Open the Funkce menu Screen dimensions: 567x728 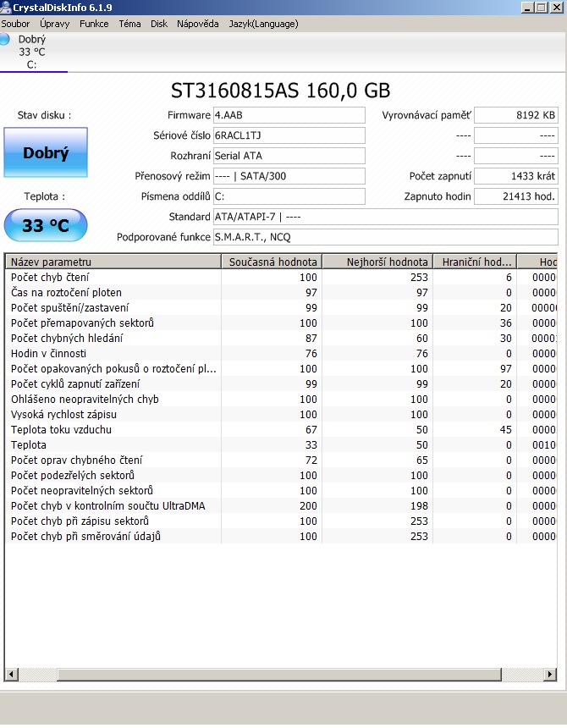pyautogui.click(x=94, y=24)
